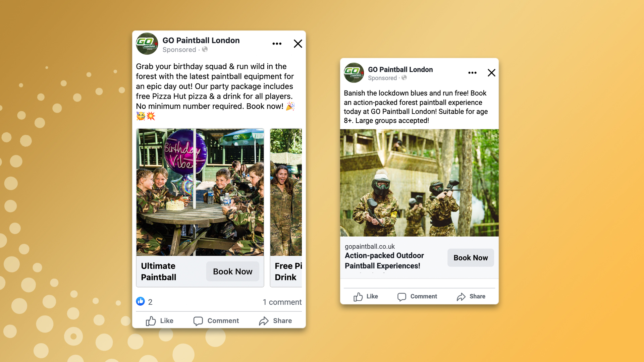View reactions via blue thumbs-up count
Image resolution: width=644 pixels, height=362 pixels.
(144, 302)
